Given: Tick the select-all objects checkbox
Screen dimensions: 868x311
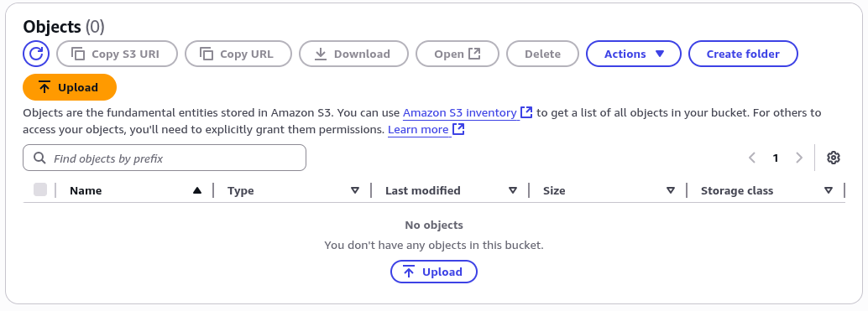Looking at the screenshot, I should coord(40,190).
